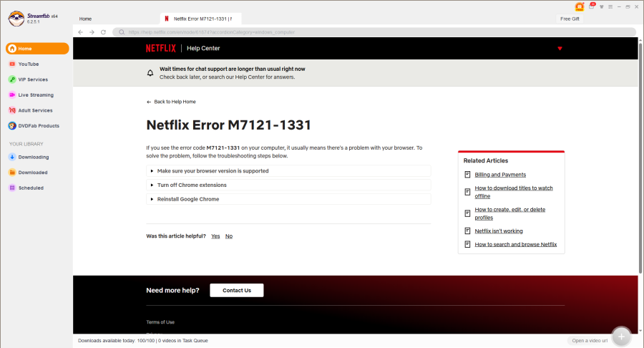The height and width of the screenshot is (348, 644).
Task: Click the skin theme shirt icon
Action: coord(601,6)
